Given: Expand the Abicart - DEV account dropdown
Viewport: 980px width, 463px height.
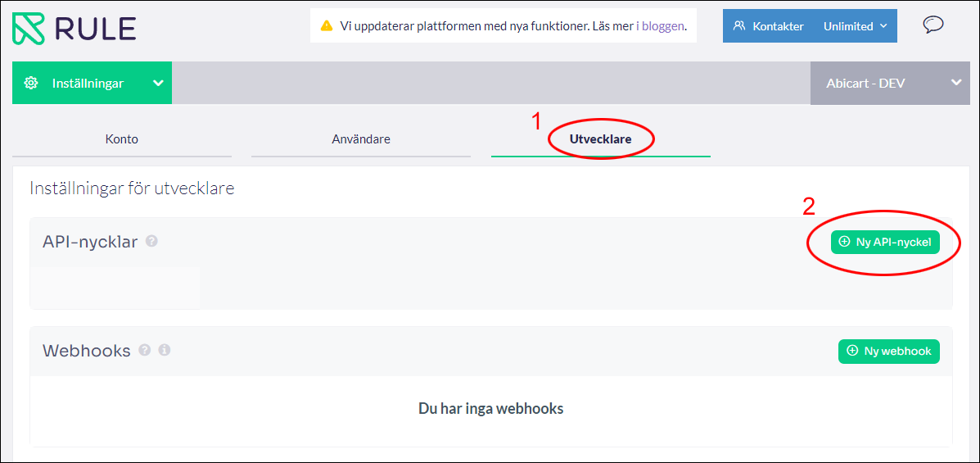Looking at the screenshot, I should 955,83.
